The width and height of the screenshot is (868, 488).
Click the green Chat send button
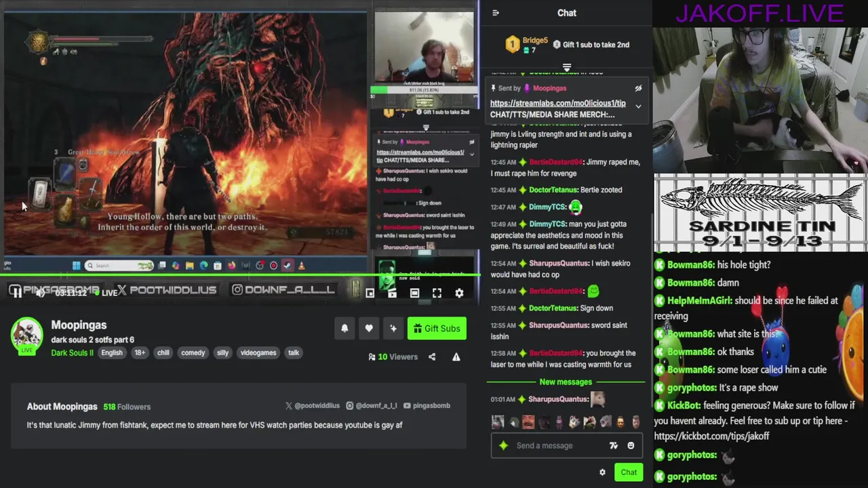tap(629, 472)
